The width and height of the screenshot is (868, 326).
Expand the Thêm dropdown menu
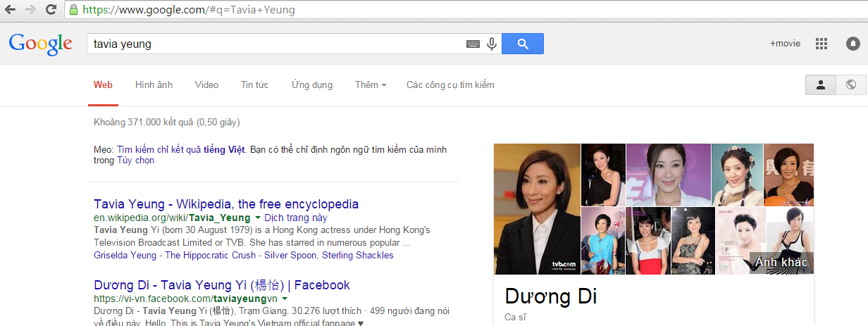[371, 84]
